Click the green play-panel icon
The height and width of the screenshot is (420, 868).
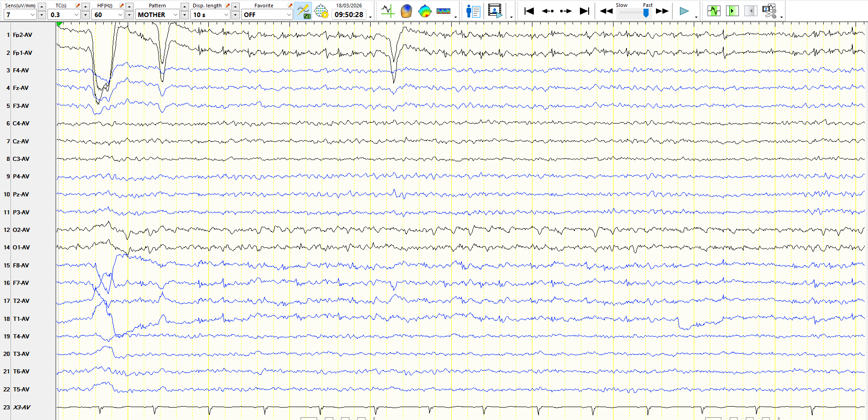click(x=732, y=11)
